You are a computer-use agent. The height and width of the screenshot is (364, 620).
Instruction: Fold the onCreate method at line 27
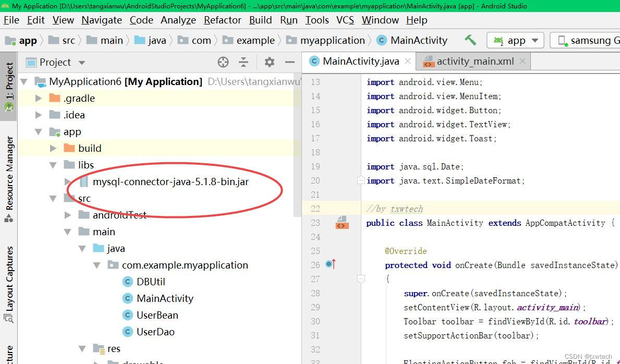click(361, 279)
